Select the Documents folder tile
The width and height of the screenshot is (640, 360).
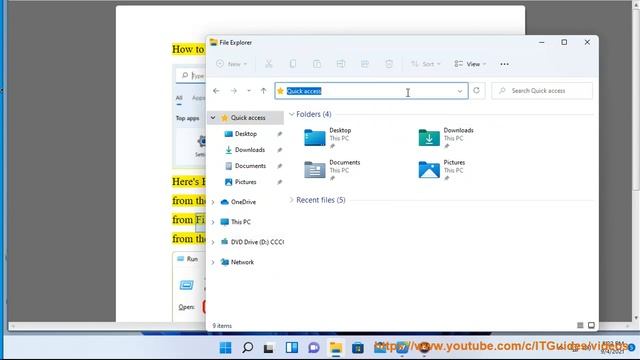332,170
